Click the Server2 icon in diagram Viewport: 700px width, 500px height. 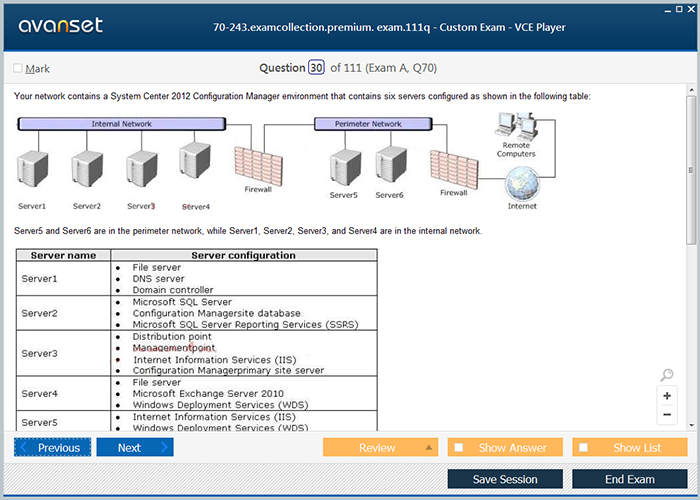tap(88, 169)
